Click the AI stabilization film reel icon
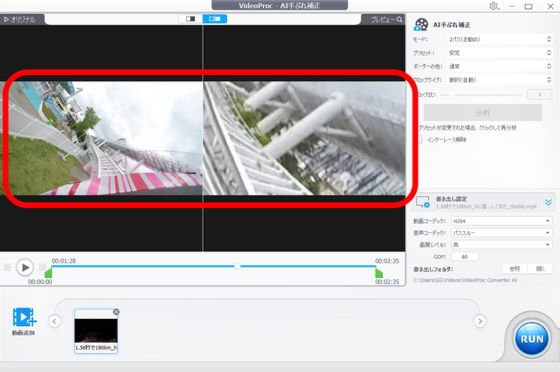The width and height of the screenshot is (560, 372). [421, 25]
